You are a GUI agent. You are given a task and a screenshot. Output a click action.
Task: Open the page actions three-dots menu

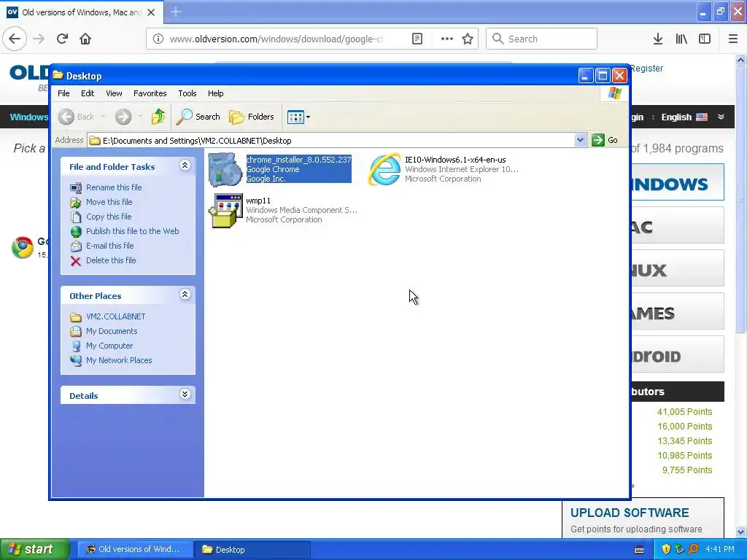(447, 39)
